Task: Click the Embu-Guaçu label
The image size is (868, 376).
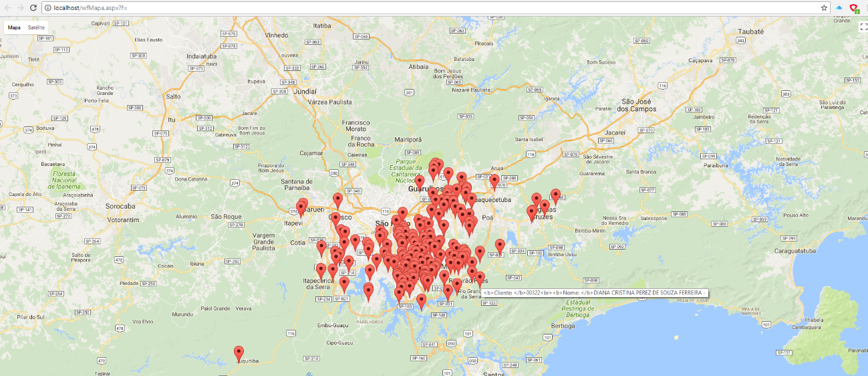Action: coord(331,325)
